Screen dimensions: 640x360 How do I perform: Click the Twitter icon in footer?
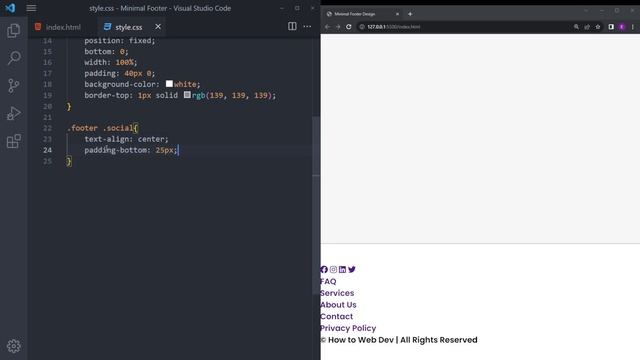click(x=352, y=269)
